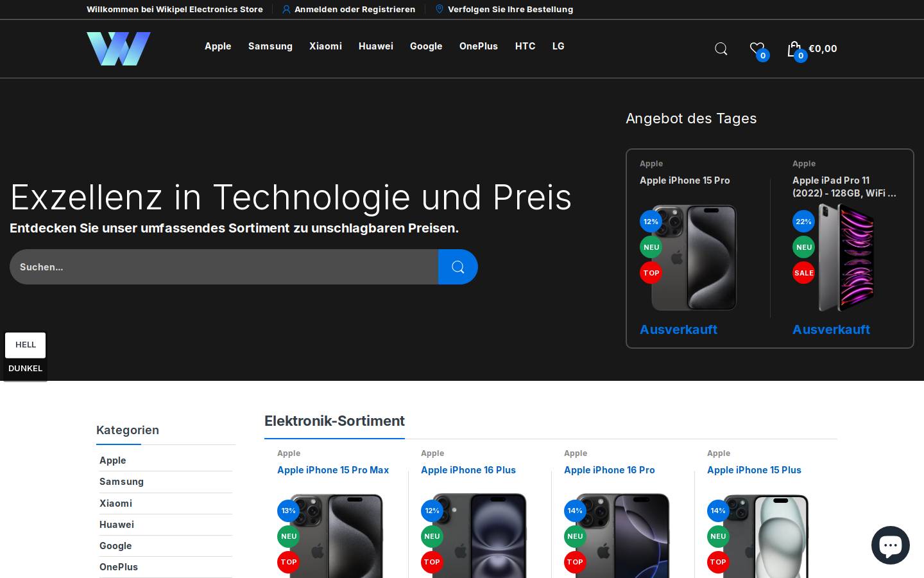Open the LG navigation menu item
Viewport: 924px width, 578px height.
tap(558, 46)
